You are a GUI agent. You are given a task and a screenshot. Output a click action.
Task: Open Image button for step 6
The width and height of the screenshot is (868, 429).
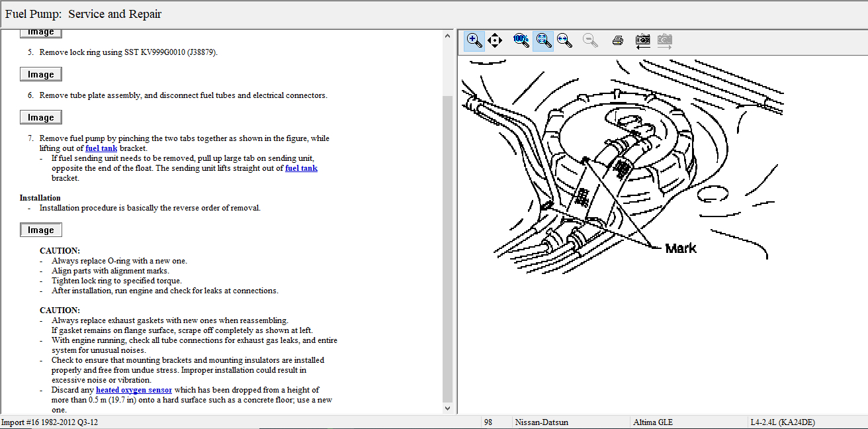tap(41, 75)
